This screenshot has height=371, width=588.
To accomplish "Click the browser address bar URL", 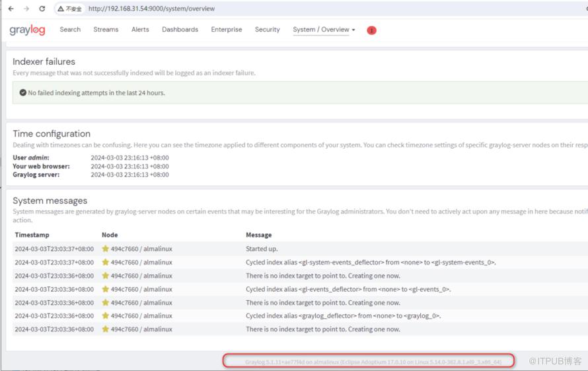I will tap(151, 9).
